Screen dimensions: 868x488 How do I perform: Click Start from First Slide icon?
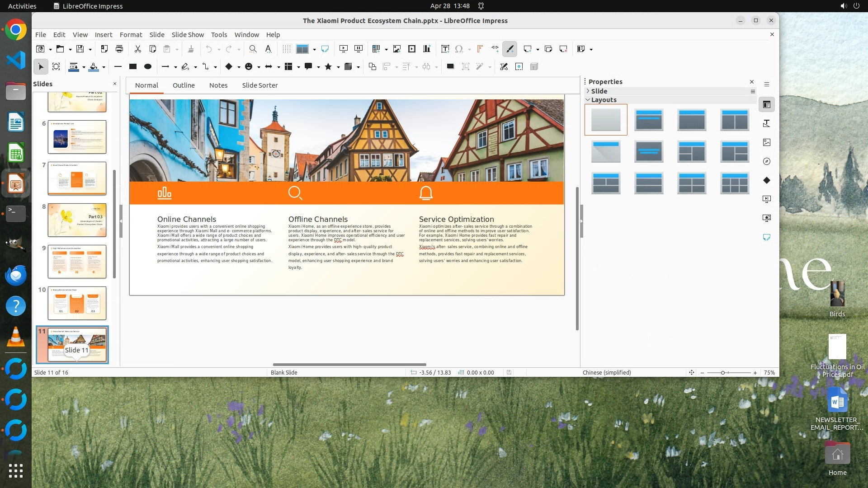tap(344, 49)
